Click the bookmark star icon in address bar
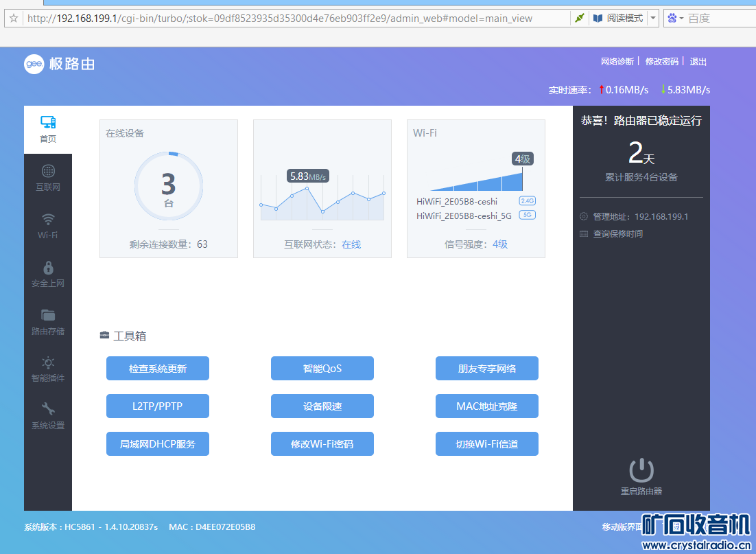 tap(13, 19)
